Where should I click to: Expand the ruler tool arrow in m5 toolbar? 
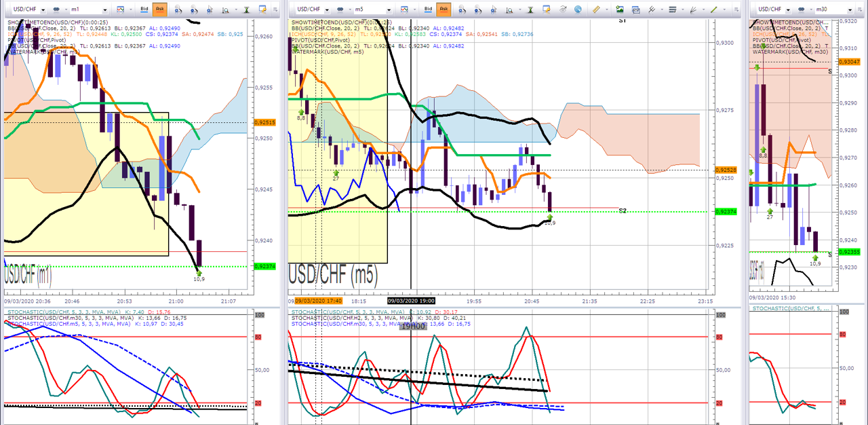coord(607,10)
